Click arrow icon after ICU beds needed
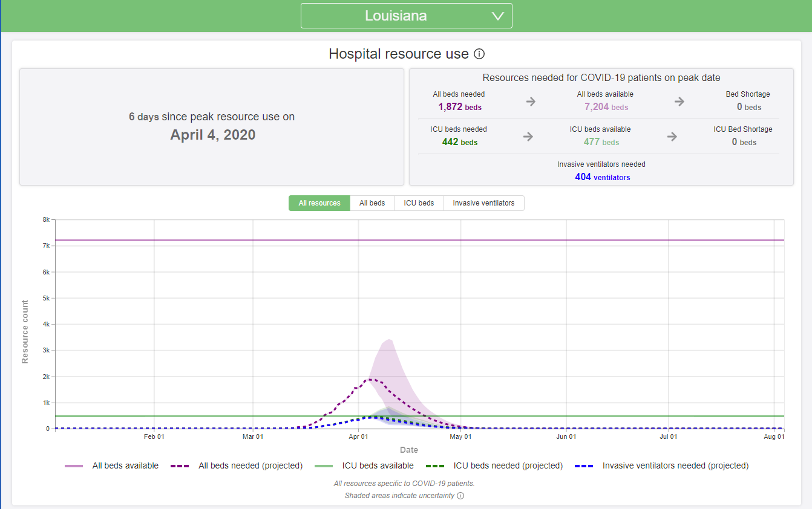Viewport: 812px width, 509px height. point(528,137)
